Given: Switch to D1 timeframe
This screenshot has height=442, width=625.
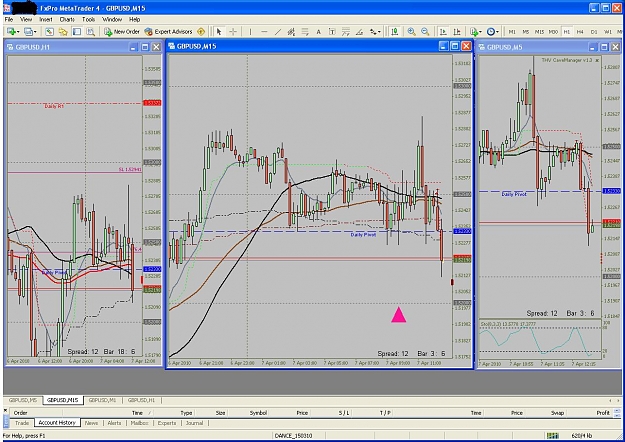Looking at the screenshot, I should (x=594, y=31).
